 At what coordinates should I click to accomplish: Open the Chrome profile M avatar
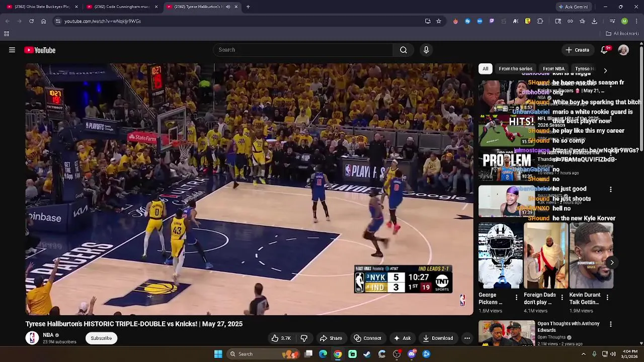[x=624, y=21]
